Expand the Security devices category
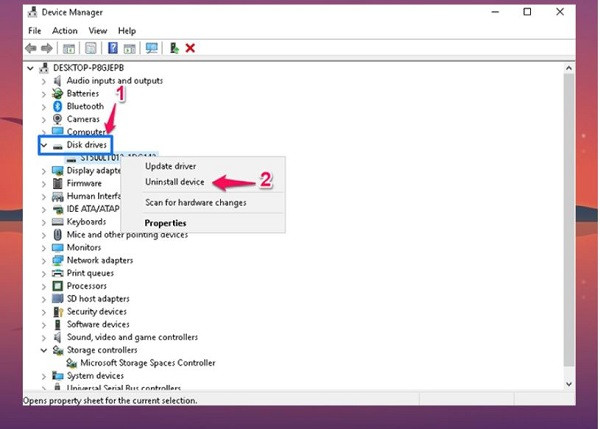This screenshot has width=600, height=429. click(44, 312)
